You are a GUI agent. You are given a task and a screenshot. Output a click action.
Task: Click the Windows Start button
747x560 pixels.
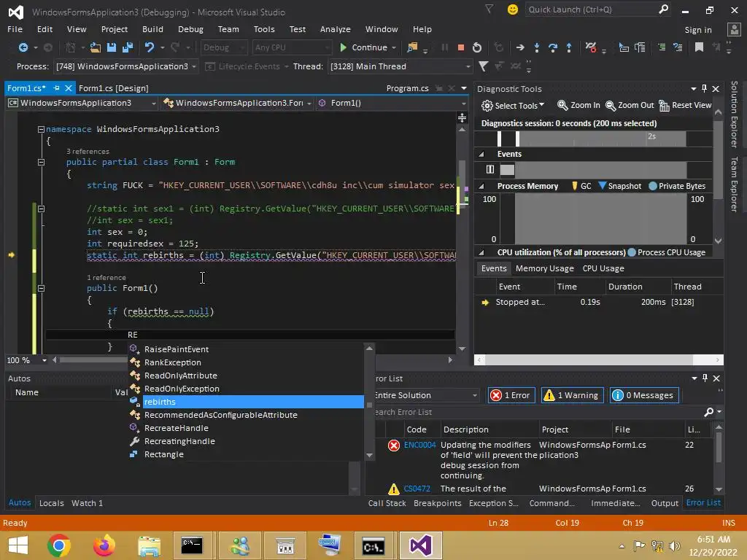[x=18, y=545]
